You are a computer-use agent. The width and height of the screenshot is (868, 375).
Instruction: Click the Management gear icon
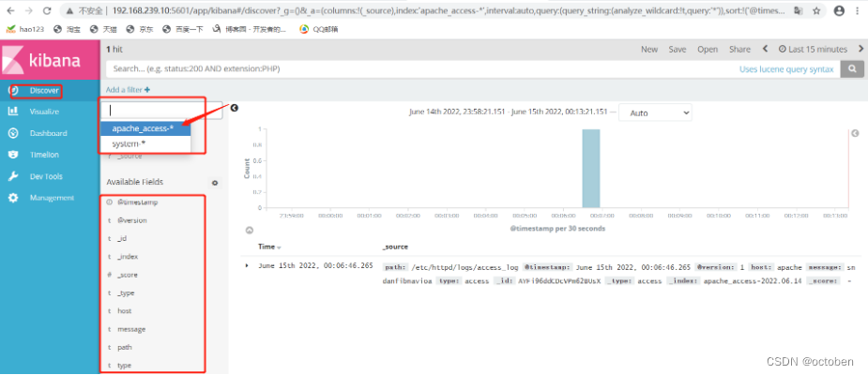(x=13, y=198)
